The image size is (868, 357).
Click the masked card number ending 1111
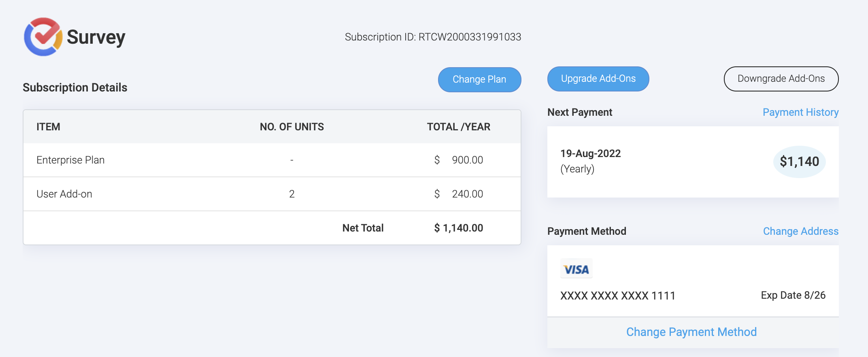[617, 295]
